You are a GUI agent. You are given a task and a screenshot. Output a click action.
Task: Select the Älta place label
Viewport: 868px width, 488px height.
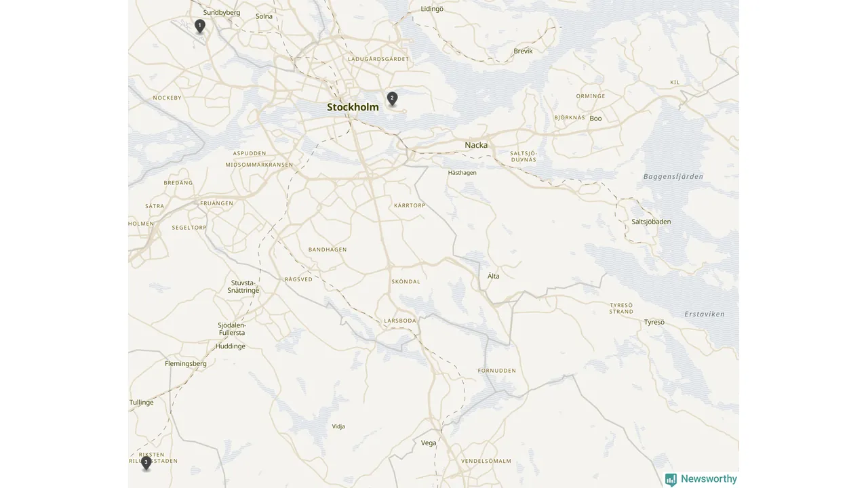tap(494, 276)
